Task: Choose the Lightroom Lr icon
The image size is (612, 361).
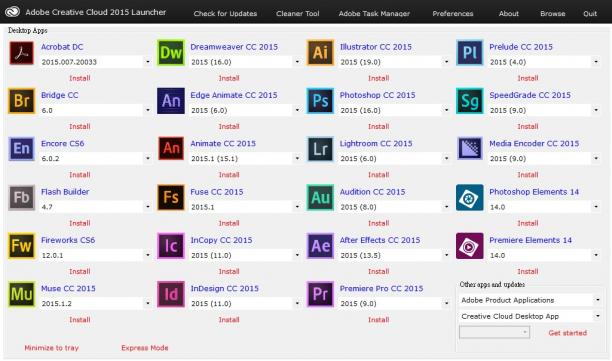Action: pos(320,149)
